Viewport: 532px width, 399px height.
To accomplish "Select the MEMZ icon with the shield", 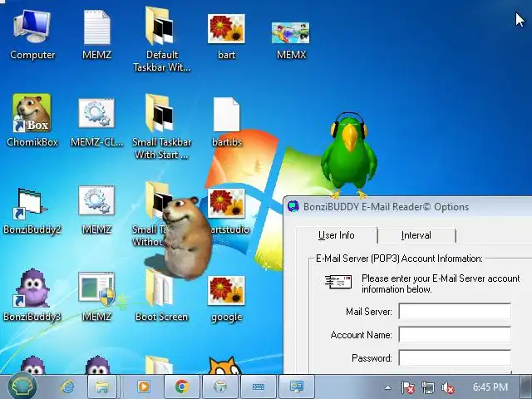I will click(96, 297).
